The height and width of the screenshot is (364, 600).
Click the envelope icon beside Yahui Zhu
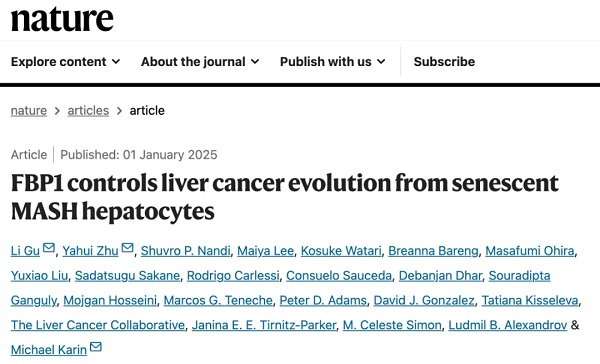[x=127, y=248]
